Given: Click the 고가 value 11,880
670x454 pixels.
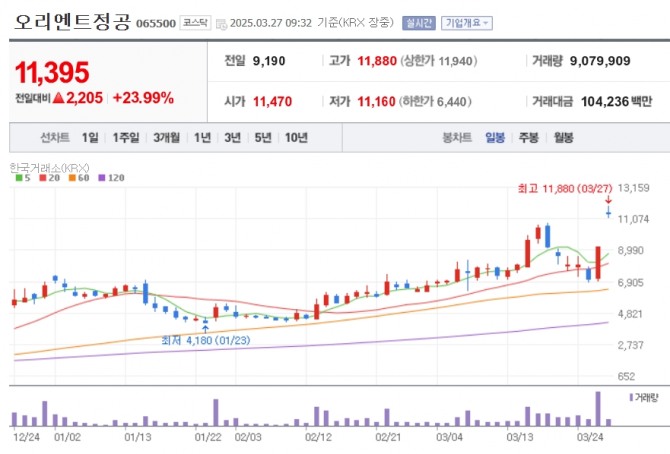Looking at the screenshot, I should [x=377, y=61].
